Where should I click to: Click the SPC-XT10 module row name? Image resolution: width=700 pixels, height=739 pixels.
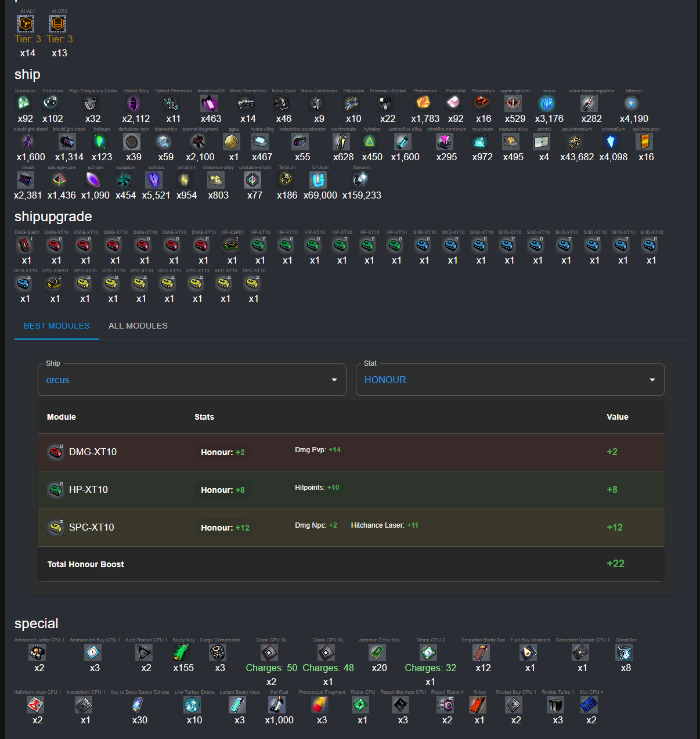(91, 527)
